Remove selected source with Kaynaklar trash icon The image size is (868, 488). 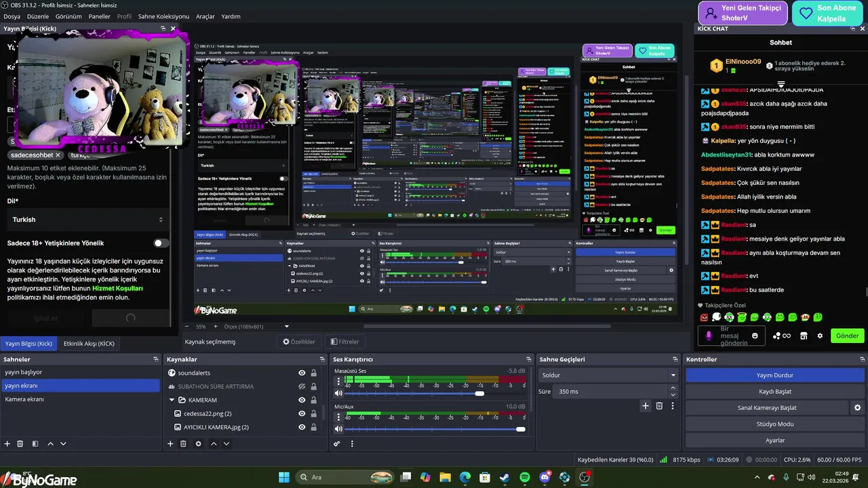tap(183, 443)
